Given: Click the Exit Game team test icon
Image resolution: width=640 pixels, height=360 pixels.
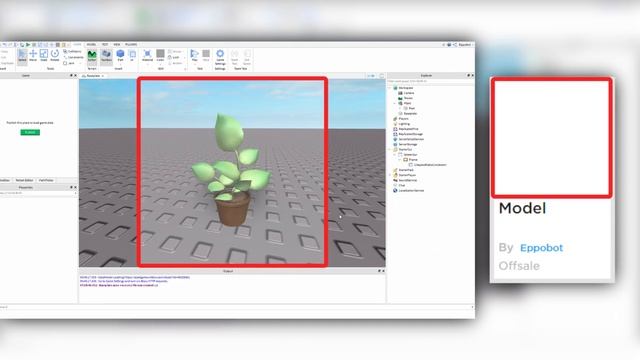Looking at the screenshot, I should click(x=247, y=57).
